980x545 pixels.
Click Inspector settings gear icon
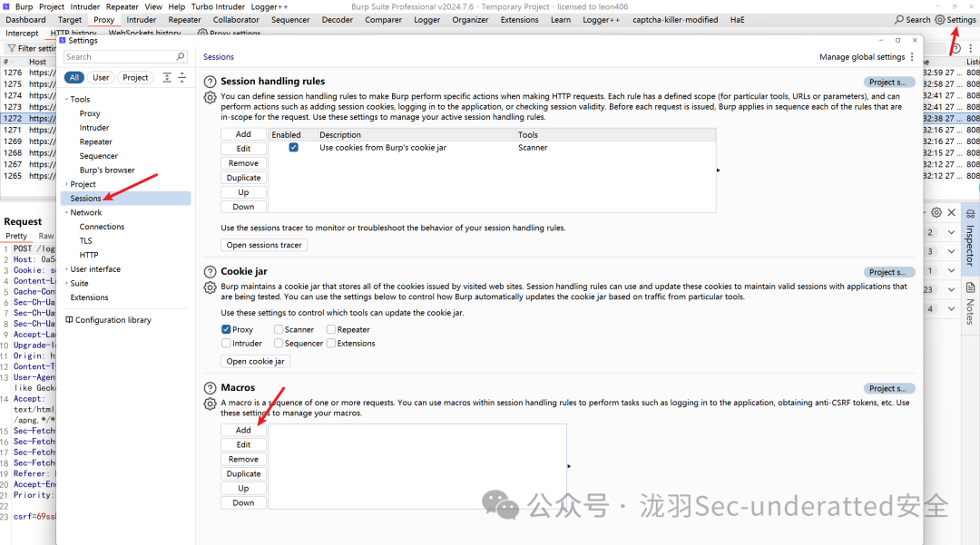click(936, 212)
